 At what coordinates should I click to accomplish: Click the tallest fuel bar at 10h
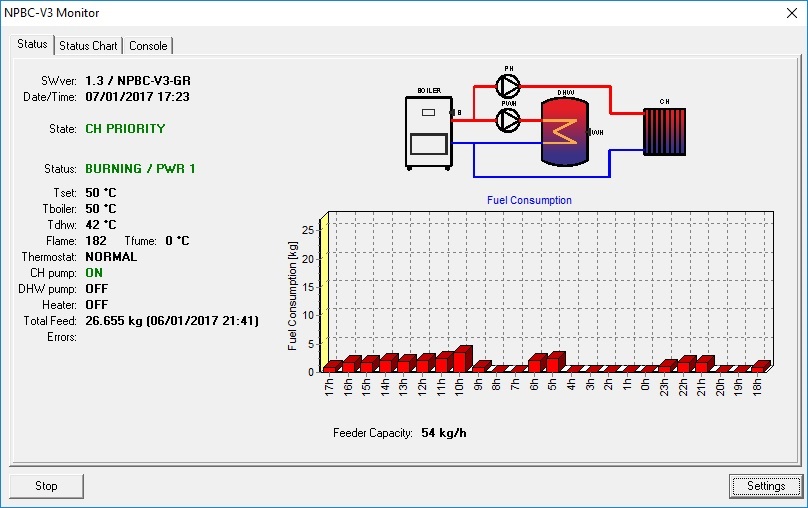(460, 359)
